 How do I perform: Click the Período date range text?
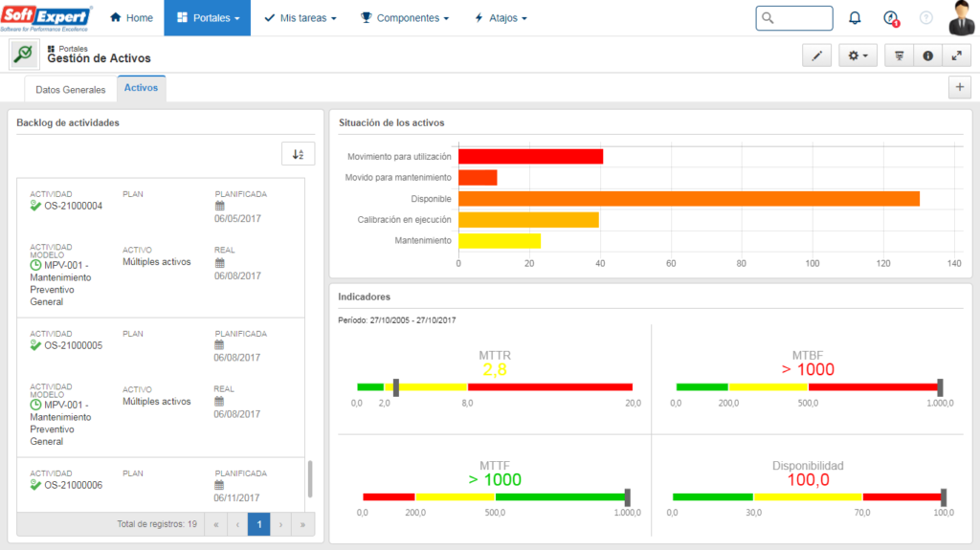[397, 320]
